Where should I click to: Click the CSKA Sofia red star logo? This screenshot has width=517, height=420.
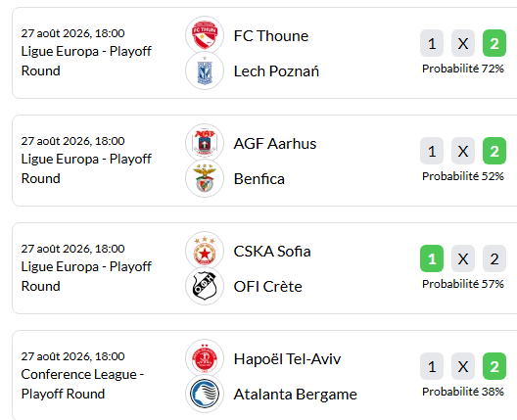(x=205, y=251)
